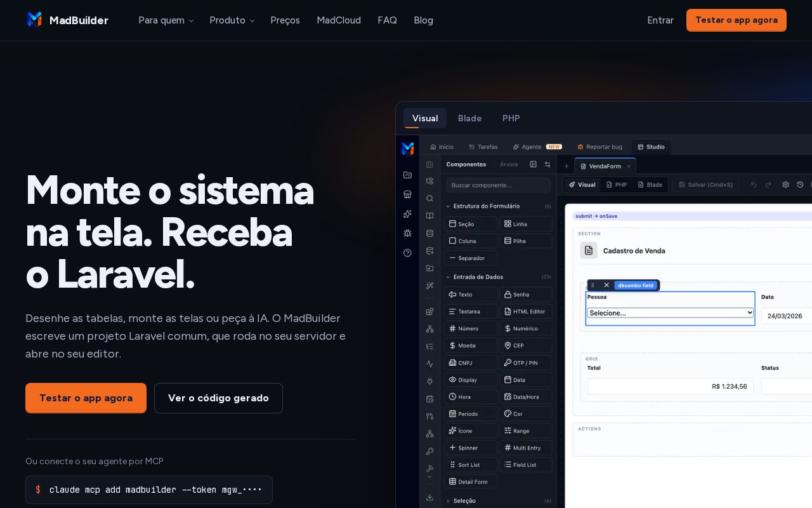
Task: Click the swap arrows icon beside Árvore
Action: pos(547,164)
